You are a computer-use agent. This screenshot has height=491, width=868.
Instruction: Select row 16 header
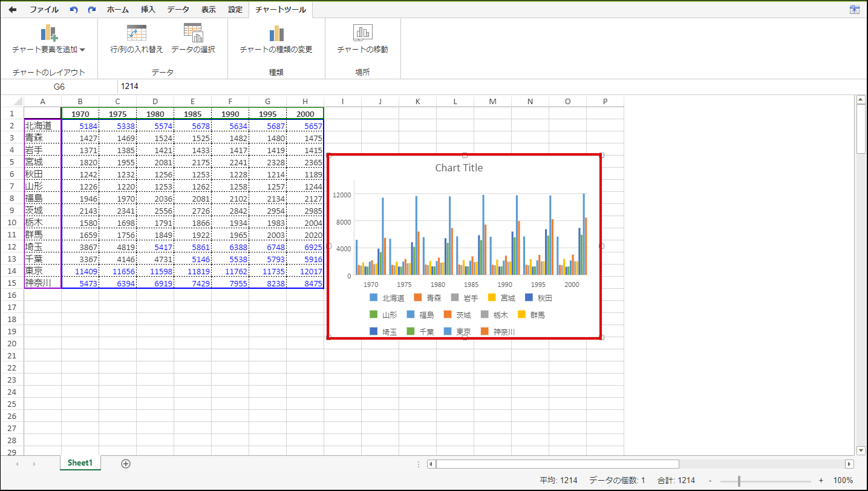coord(12,295)
